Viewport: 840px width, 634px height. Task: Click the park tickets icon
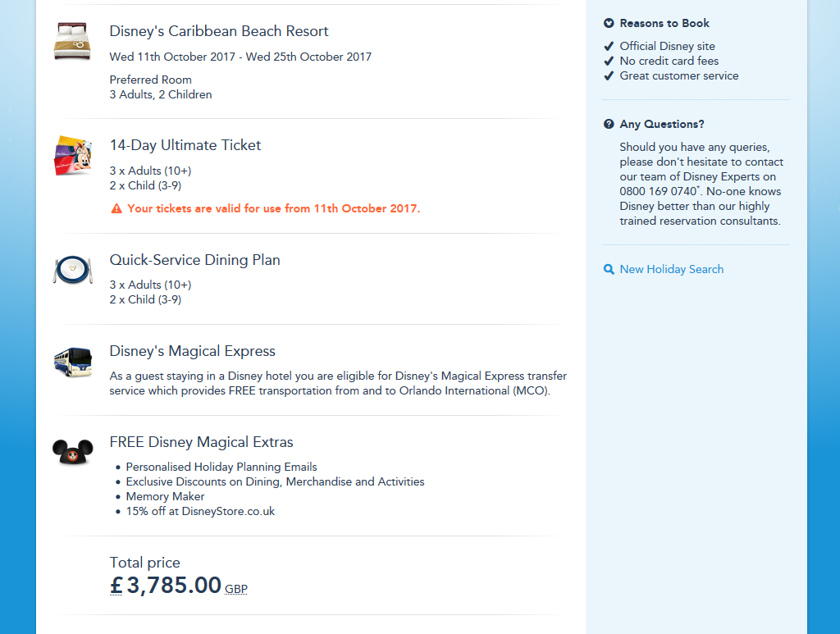(x=73, y=155)
